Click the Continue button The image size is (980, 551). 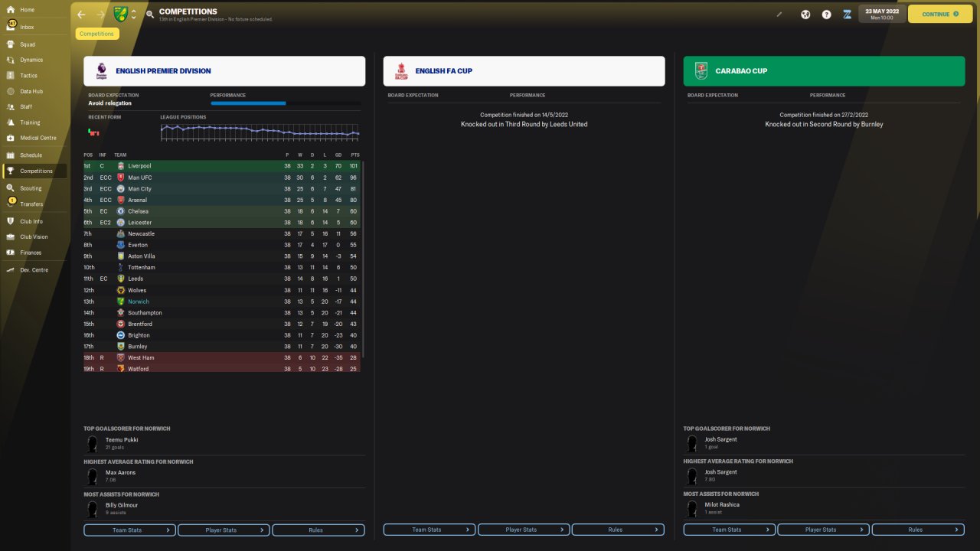[940, 14]
